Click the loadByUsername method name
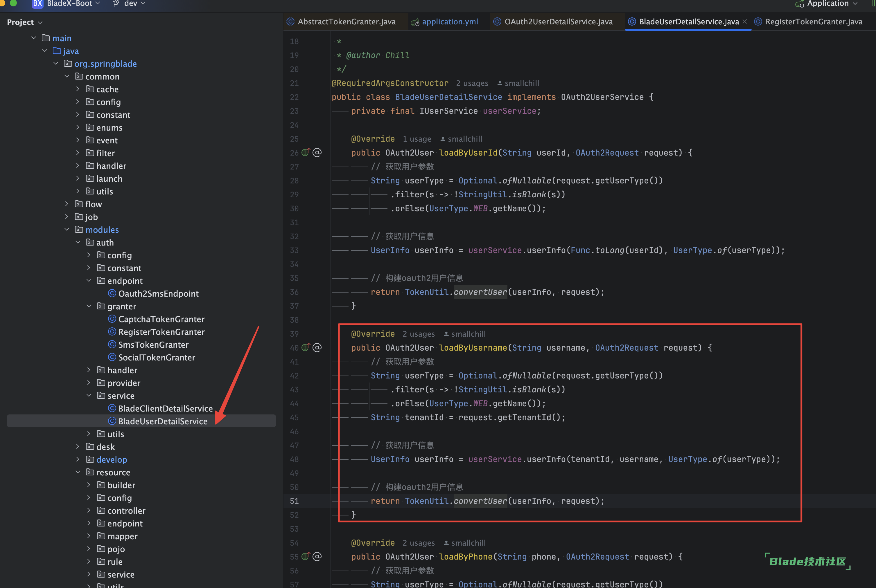The width and height of the screenshot is (876, 588). pos(473,348)
